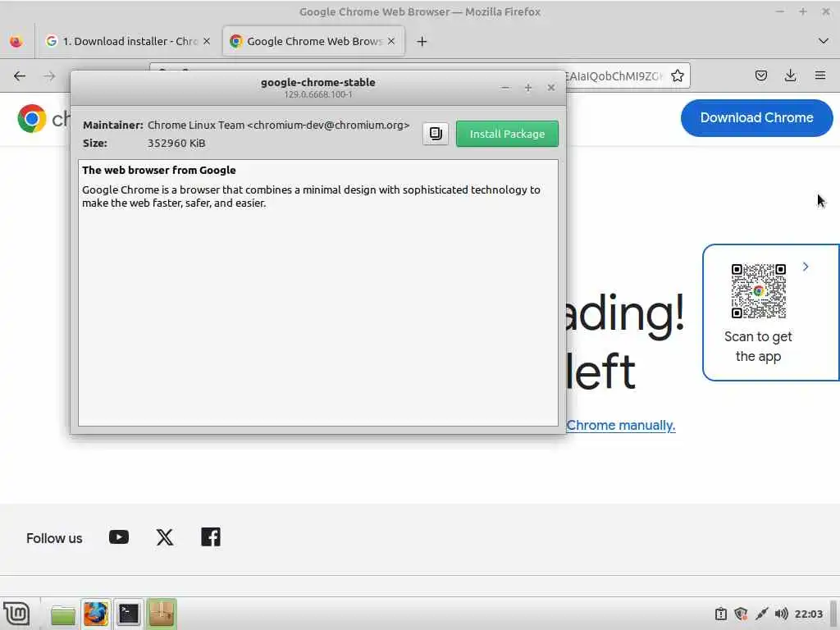
Task: Open the network connection tray icon
Action: (761, 614)
